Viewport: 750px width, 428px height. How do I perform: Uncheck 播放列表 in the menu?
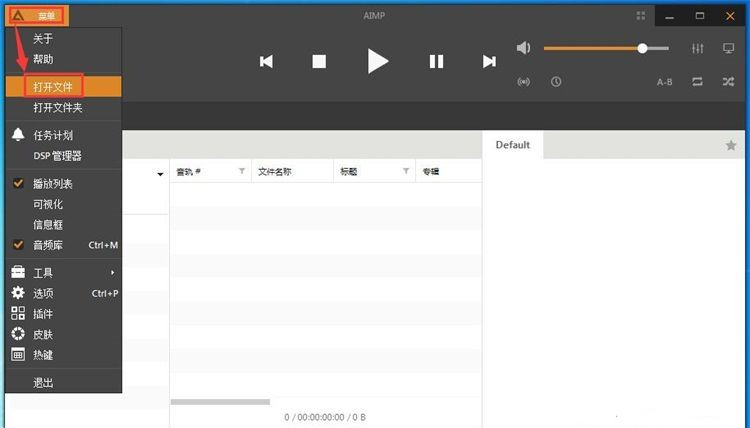[64, 184]
